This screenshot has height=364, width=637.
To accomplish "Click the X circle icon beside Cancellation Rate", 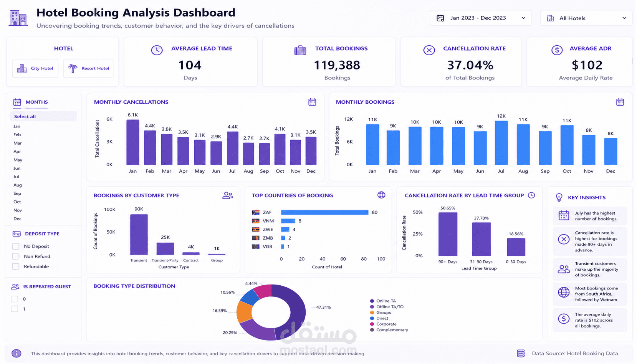I will pyautogui.click(x=429, y=50).
